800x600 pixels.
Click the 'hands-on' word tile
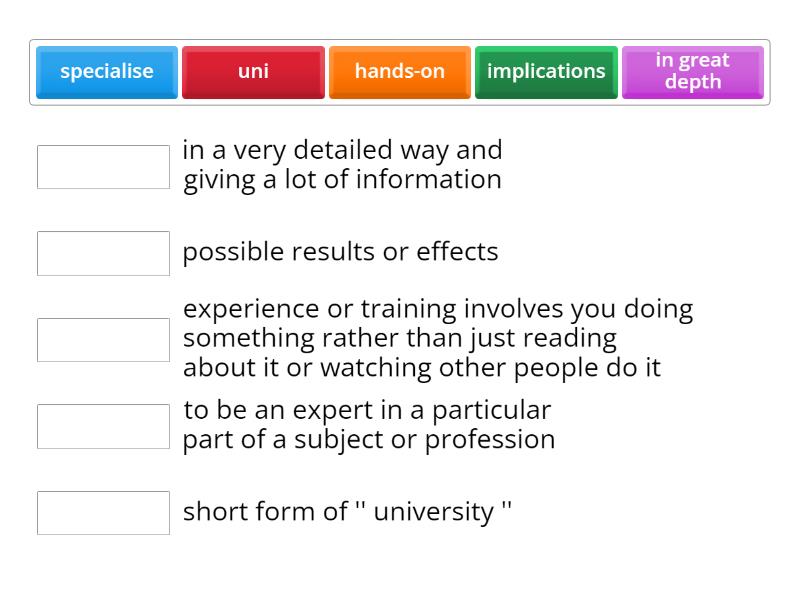point(400,71)
